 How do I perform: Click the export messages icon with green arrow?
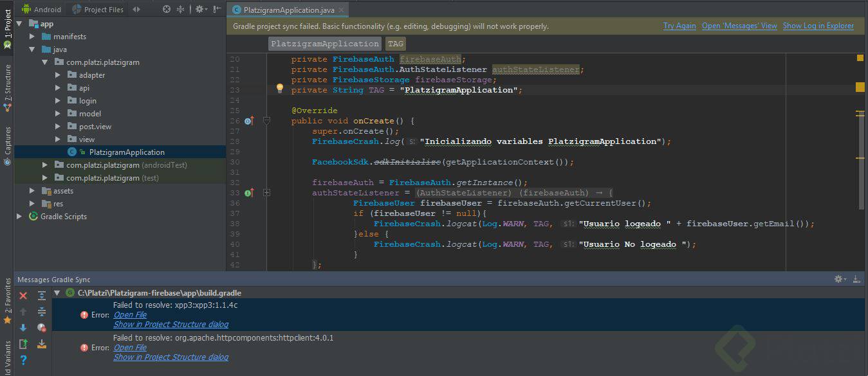point(23,344)
